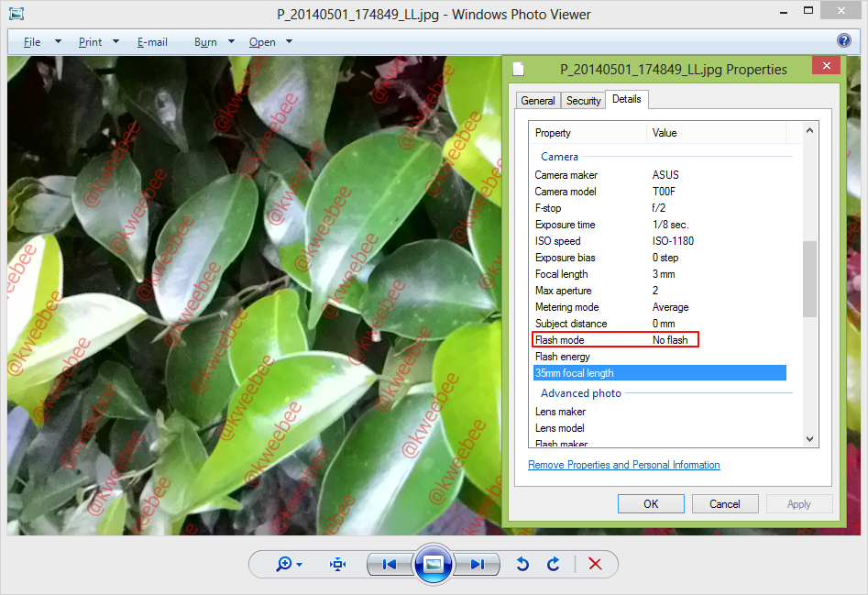Click Remove Properties and Personal Information link
The height and width of the screenshot is (595, 868).
pos(623,465)
